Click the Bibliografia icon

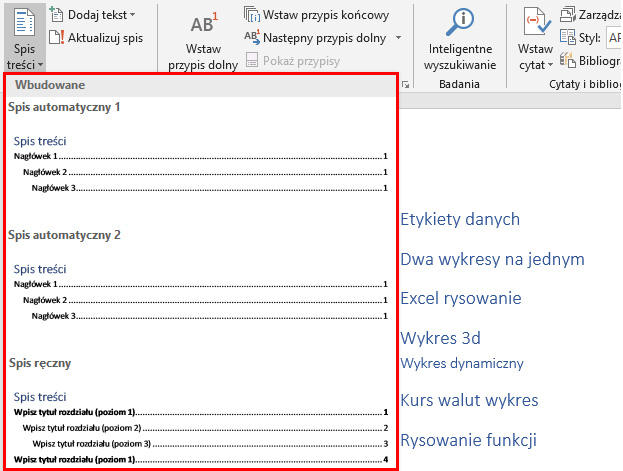click(568, 61)
